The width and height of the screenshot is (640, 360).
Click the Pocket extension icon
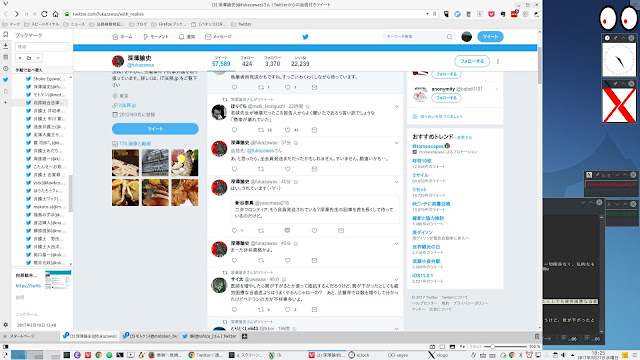(491, 14)
